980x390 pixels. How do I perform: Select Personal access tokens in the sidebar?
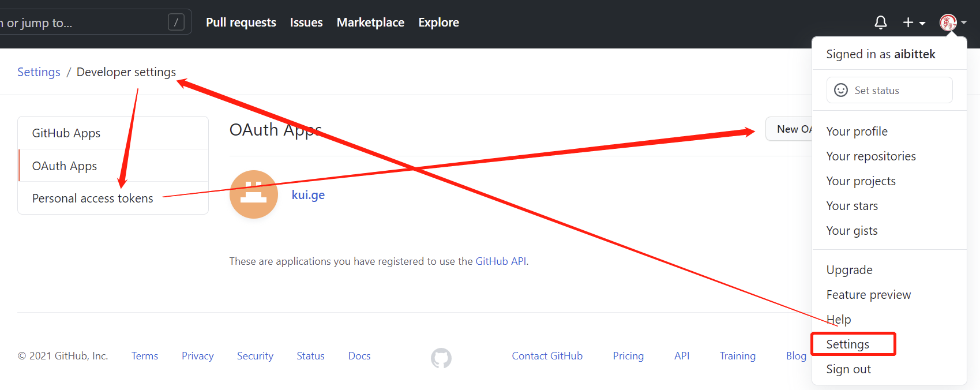point(93,198)
